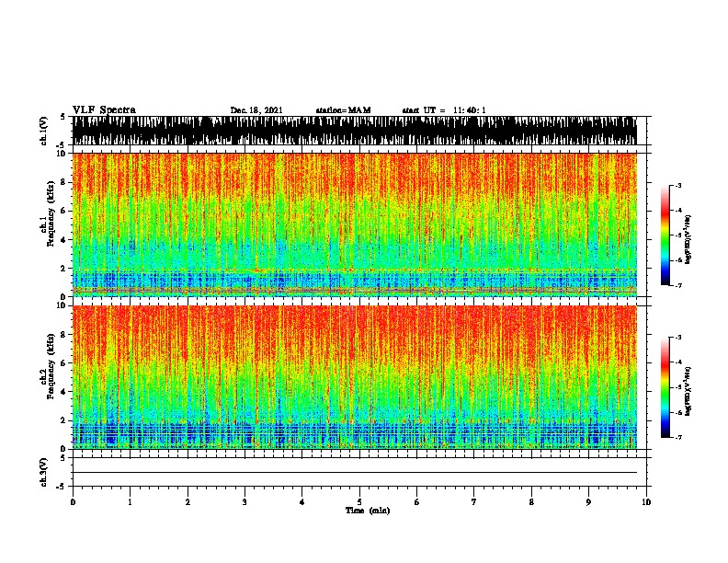Click the "4" tick on the time axis
Image resolution: width=728 pixels, height=563 pixels.
click(x=302, y=502)
